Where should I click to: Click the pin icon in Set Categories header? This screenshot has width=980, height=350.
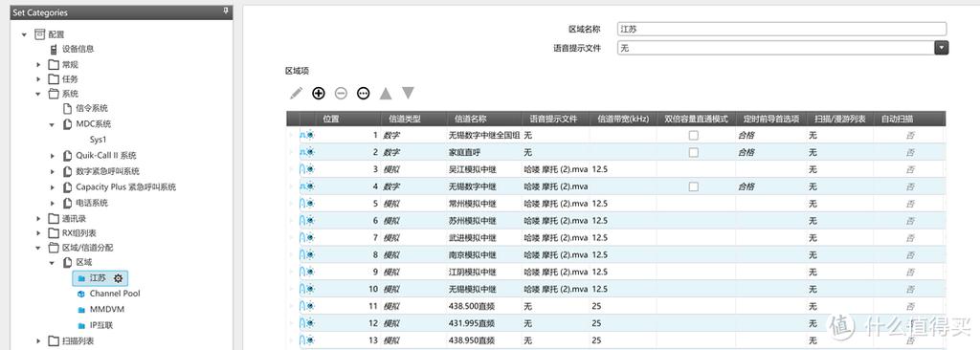[x=226, y=11]
